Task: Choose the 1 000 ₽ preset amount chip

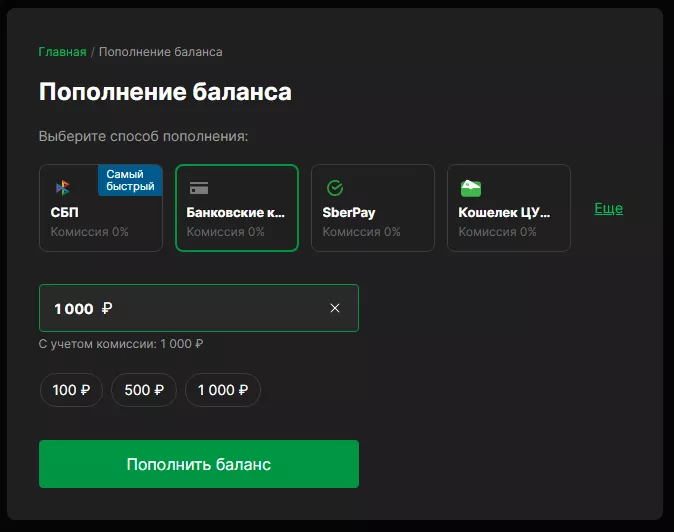Action: 223,390
